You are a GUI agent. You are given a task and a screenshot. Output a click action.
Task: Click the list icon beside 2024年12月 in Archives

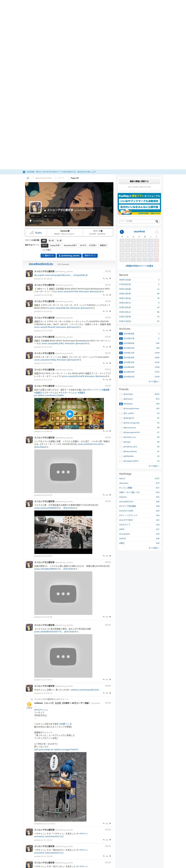pyautogui.click(x=121, y=353)
